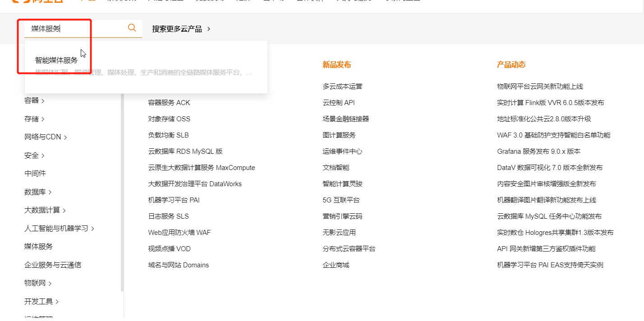Open Grafana 服务发布 9.0.x 版本
Viewport: 644px width, 321px height.
click(x=539, y=151)
